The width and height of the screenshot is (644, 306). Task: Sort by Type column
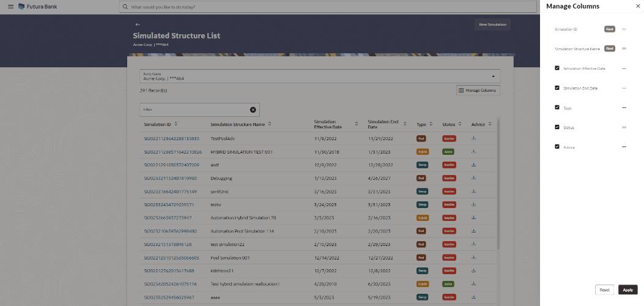tap(431, 124)
